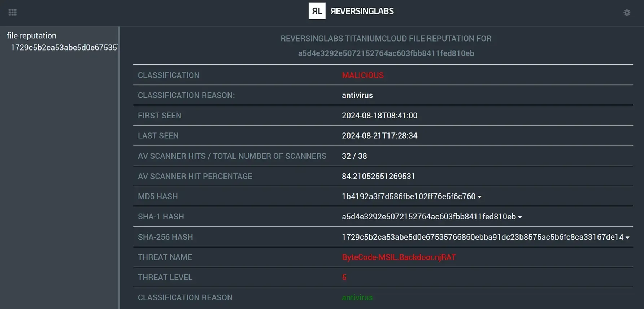
Task: Click the ReversingLabs wordmark in the header
Action: click(361, 11)
